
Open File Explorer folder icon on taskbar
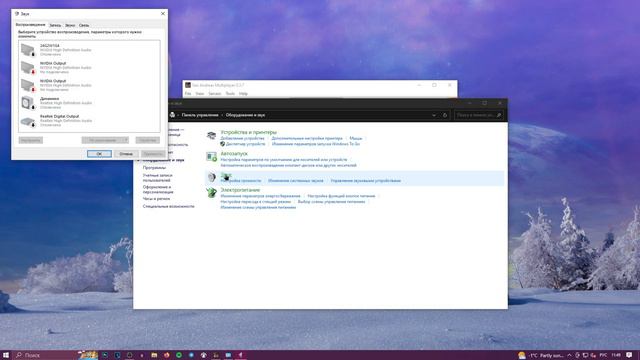click(154, 355)
